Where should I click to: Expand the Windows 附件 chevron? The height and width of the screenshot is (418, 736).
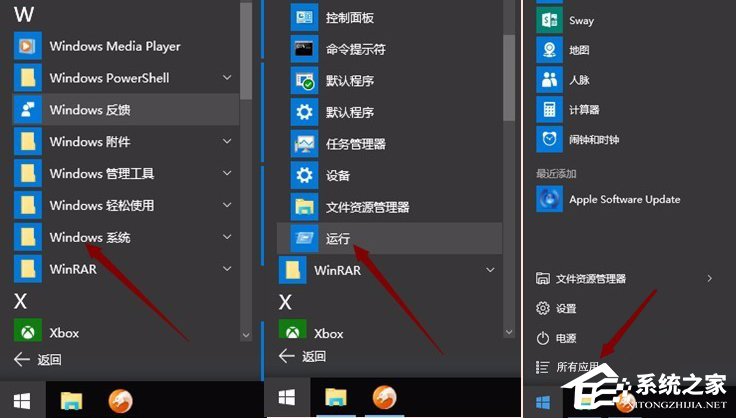coord(227,141)
